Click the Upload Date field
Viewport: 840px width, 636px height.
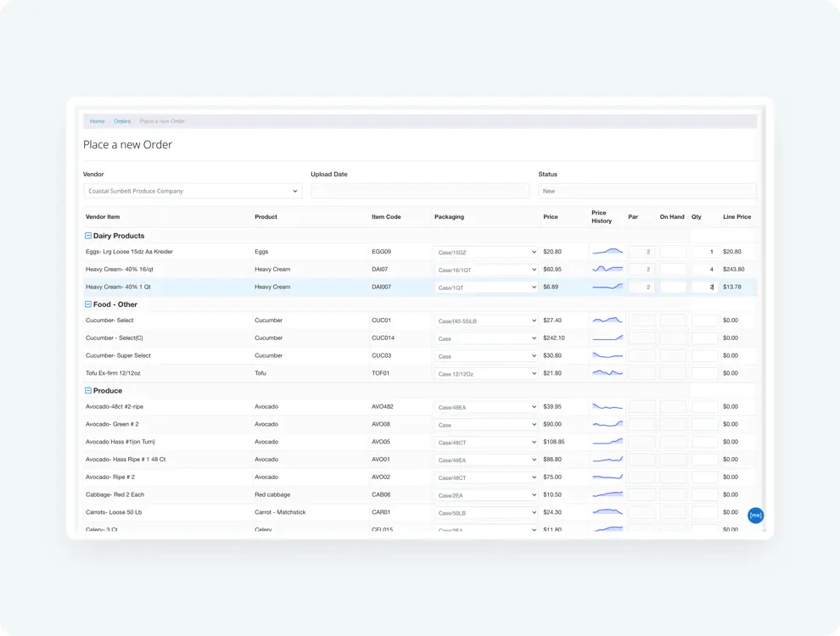point(420,192)
